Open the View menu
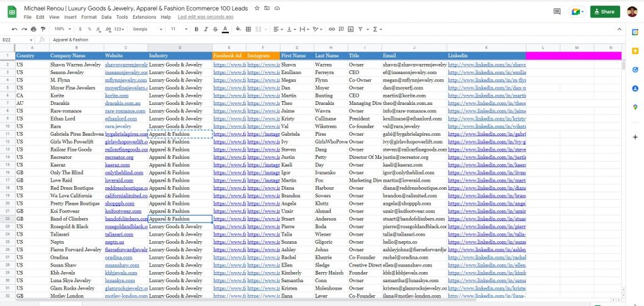Viewport: 644px width, 306px height. 54,17
